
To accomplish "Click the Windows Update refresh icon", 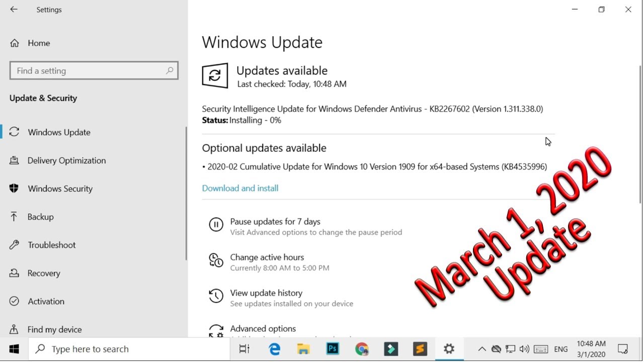I will 215,76.
